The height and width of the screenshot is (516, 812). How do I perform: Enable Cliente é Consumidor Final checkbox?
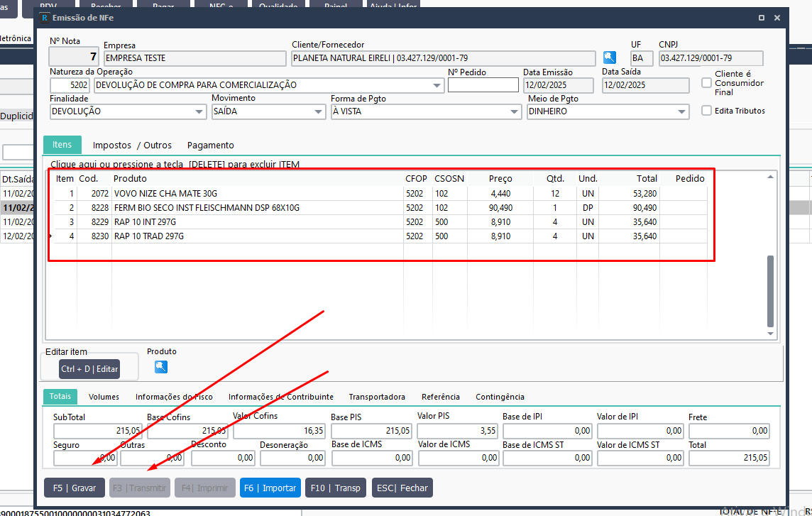[x=706, y=83]
